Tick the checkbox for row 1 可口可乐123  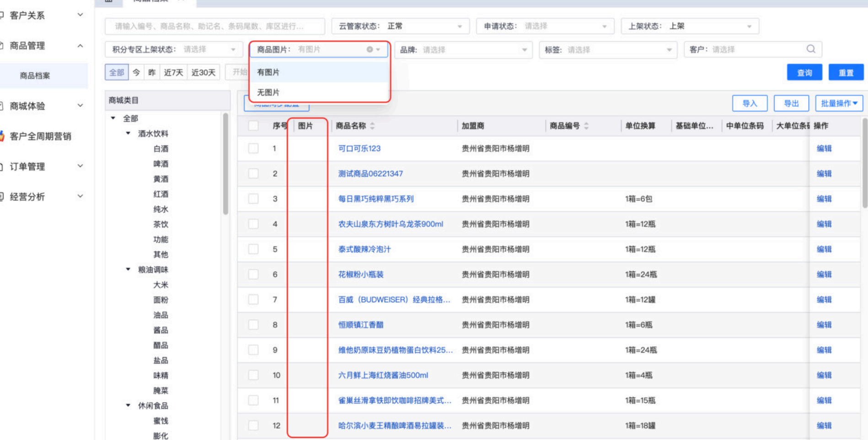pyautogui.click(x=253, y=148)
